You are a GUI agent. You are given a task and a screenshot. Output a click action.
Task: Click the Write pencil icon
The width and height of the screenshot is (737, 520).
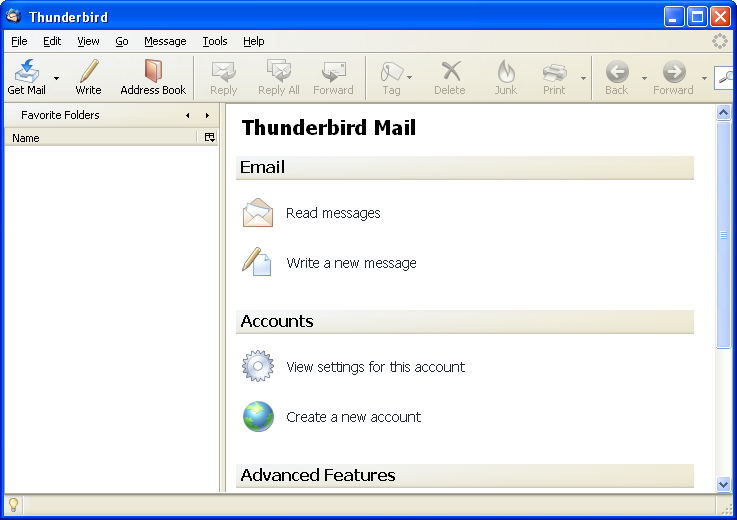[88, 71]
